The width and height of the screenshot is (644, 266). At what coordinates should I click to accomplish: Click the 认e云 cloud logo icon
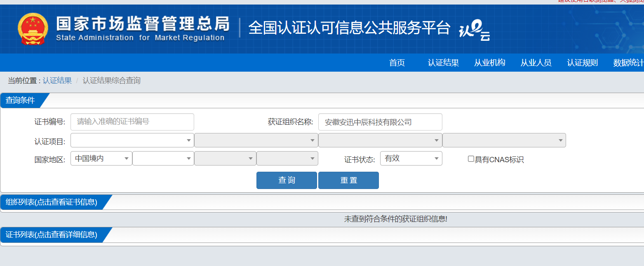[x=475, y=31]
